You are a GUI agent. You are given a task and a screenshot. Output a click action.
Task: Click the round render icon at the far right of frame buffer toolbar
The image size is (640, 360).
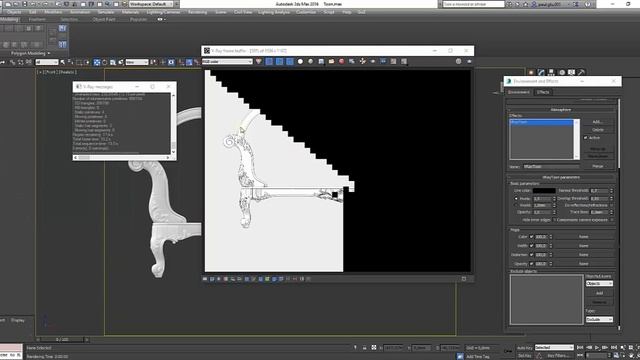(458, 62)
